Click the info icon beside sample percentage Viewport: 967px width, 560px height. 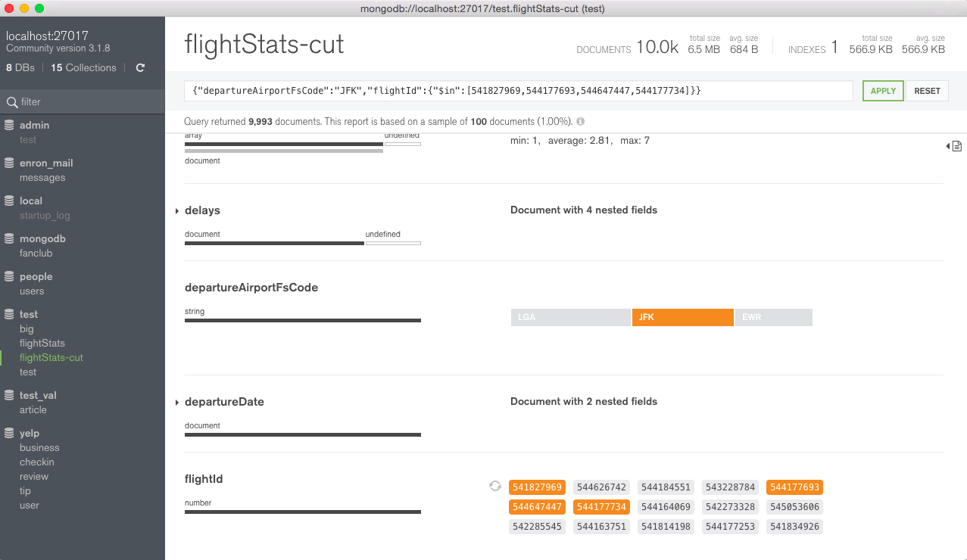580,121
